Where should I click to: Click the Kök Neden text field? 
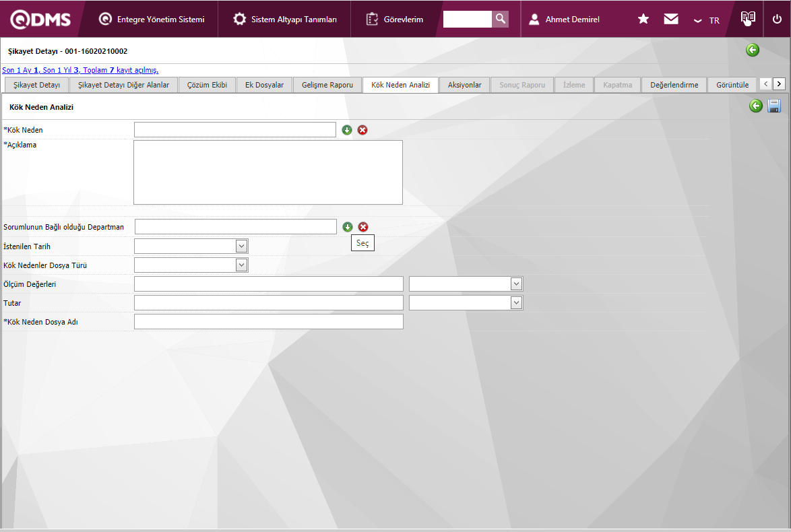coord(235,129)
